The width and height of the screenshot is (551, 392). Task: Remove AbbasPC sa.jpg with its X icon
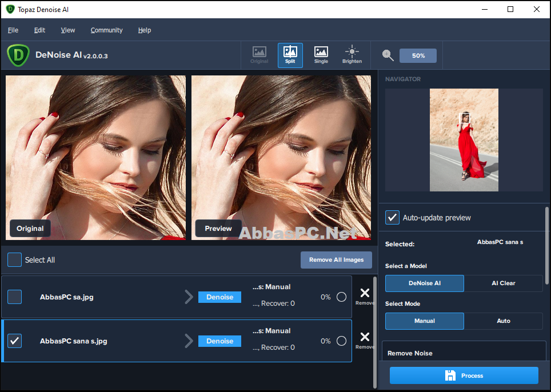(x=365, y=293)
